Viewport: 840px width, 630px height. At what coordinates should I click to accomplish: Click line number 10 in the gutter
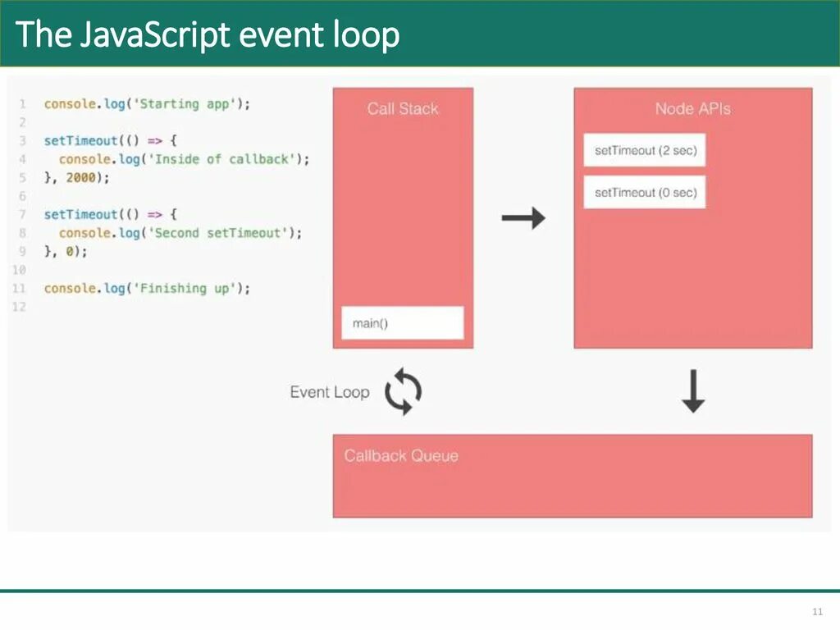20,270
